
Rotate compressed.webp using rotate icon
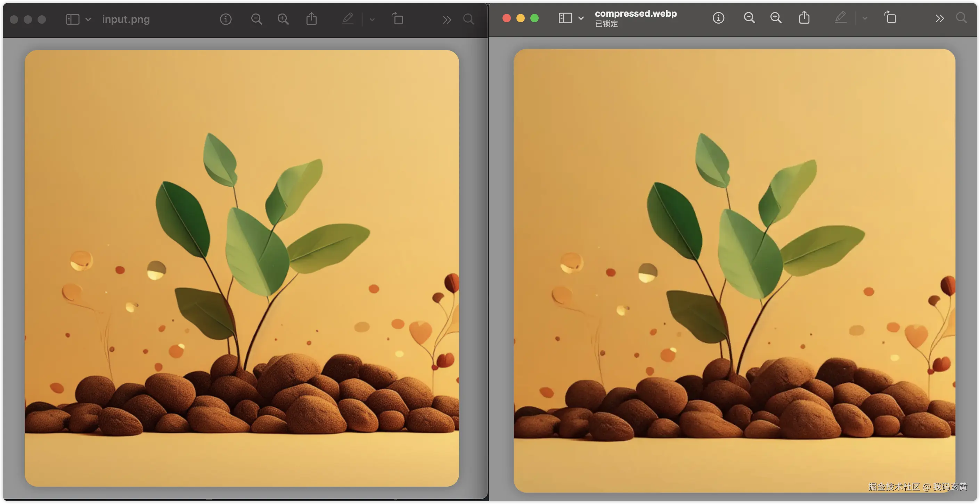click(890, 17)
